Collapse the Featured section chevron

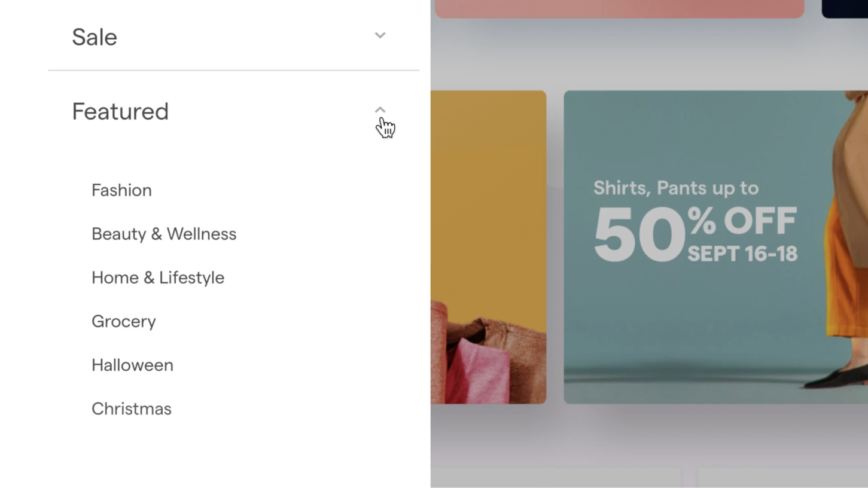click(x=380, y=110)
